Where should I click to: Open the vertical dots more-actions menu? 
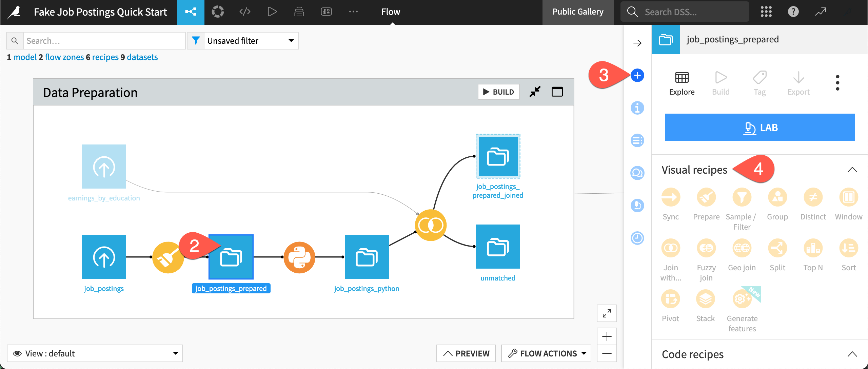837,83
